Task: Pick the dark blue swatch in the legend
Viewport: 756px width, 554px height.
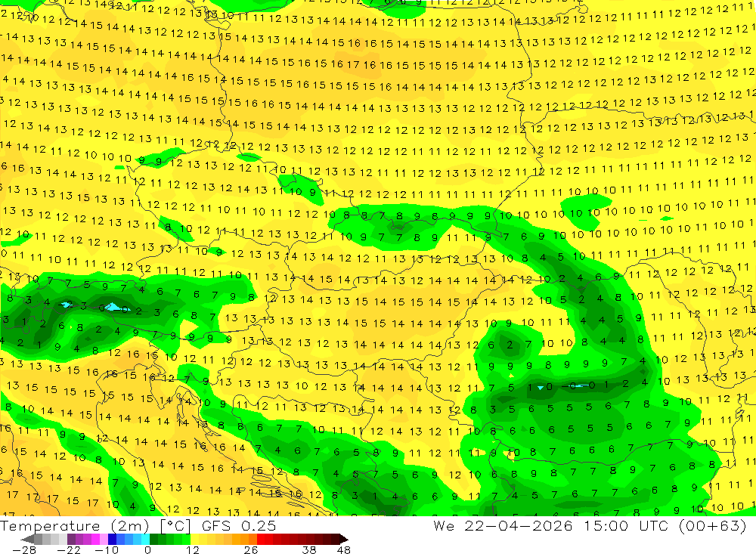Action: click(x=112, y=539)
